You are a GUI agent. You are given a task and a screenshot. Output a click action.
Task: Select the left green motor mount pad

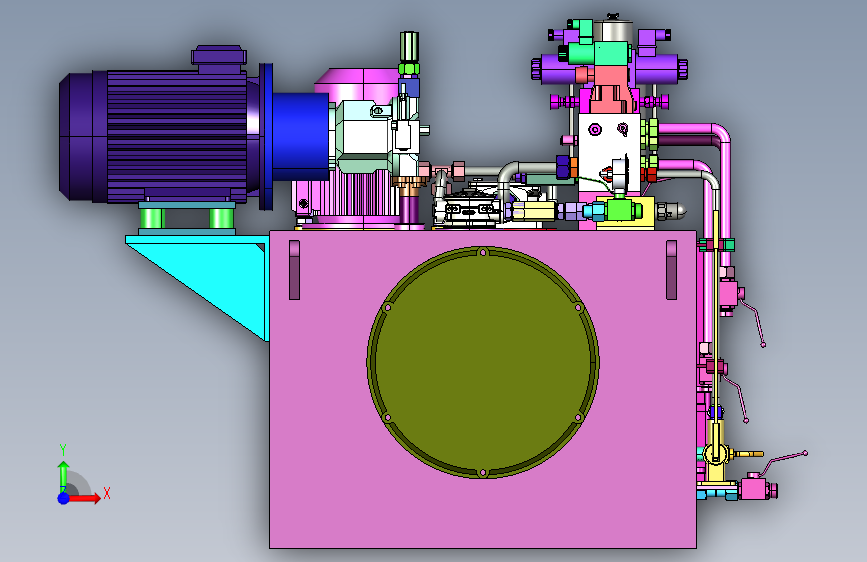[152, 218]
